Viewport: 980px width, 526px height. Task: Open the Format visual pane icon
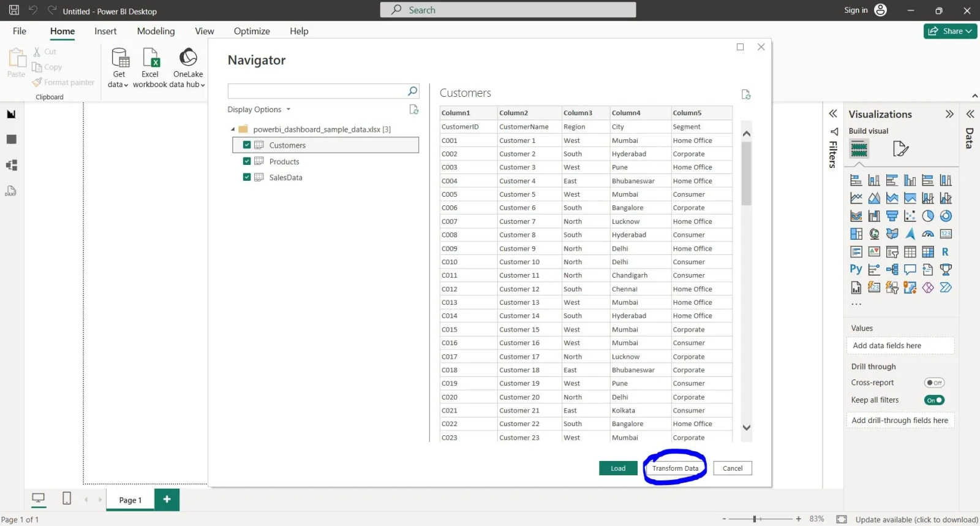tap(900, 149)
